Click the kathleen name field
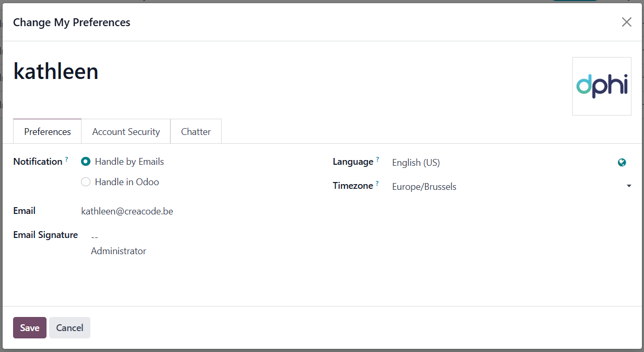Screen dimensions: 644x352 click(x=55, y=71)
